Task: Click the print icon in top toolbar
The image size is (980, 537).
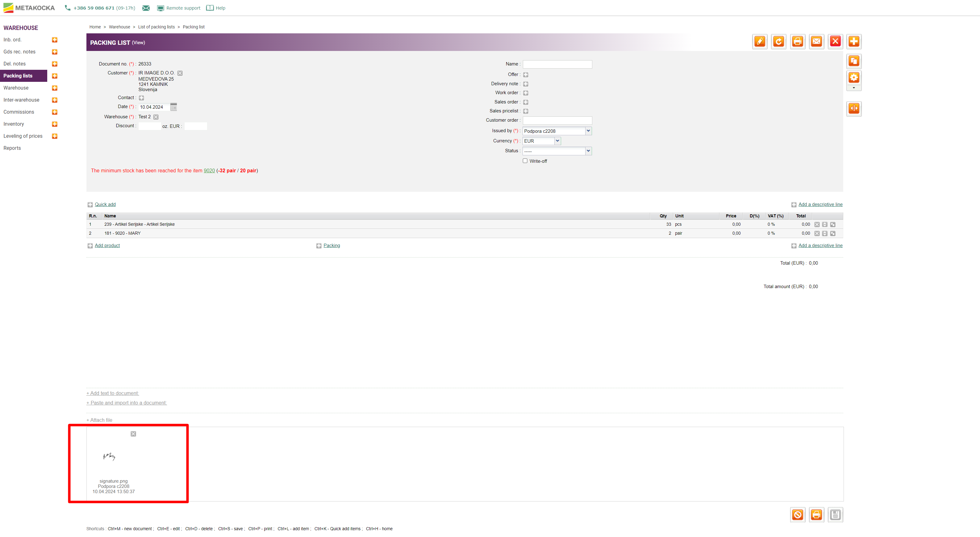Action: 797,41
